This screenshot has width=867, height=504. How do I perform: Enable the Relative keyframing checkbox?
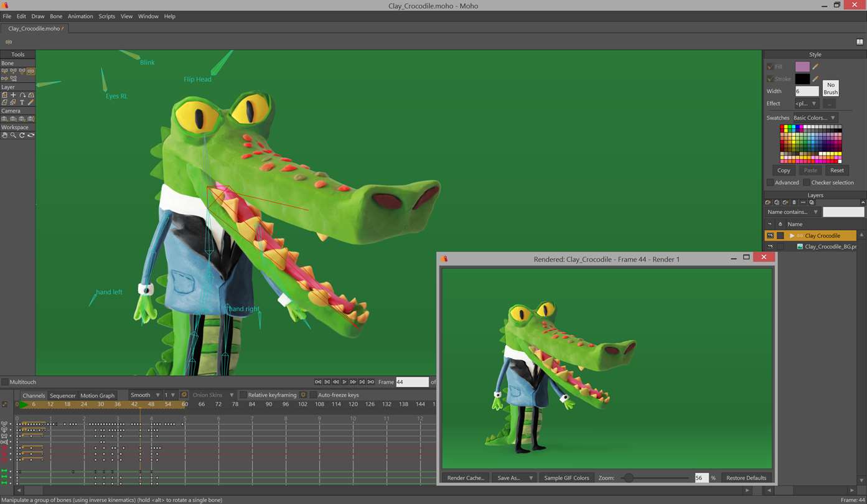243,395
